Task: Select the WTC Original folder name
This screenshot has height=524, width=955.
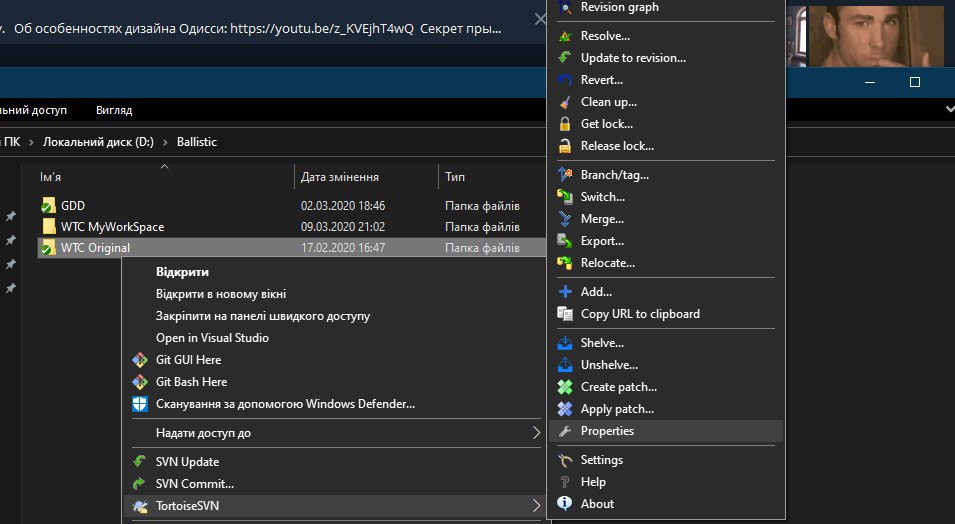Action: coord(96,248)
